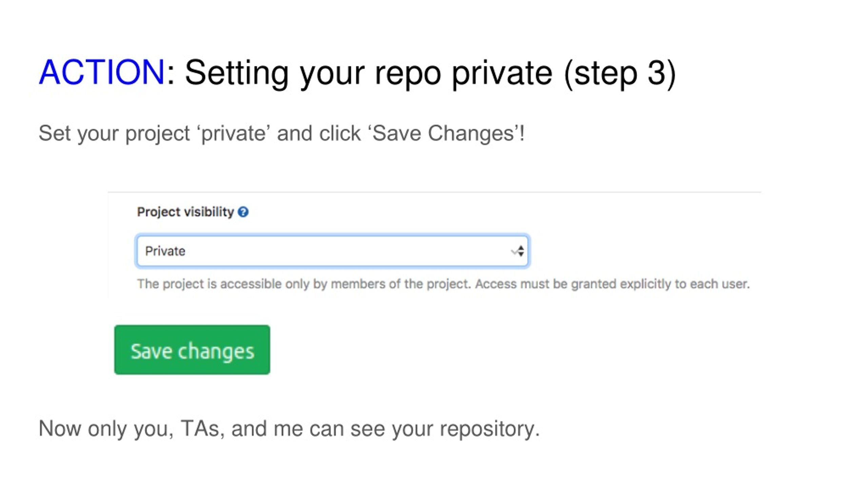The width and height of the screenshot is (868, 488).
Task: Click the upward arrow of the dropdown control
Action: (521, 248)
